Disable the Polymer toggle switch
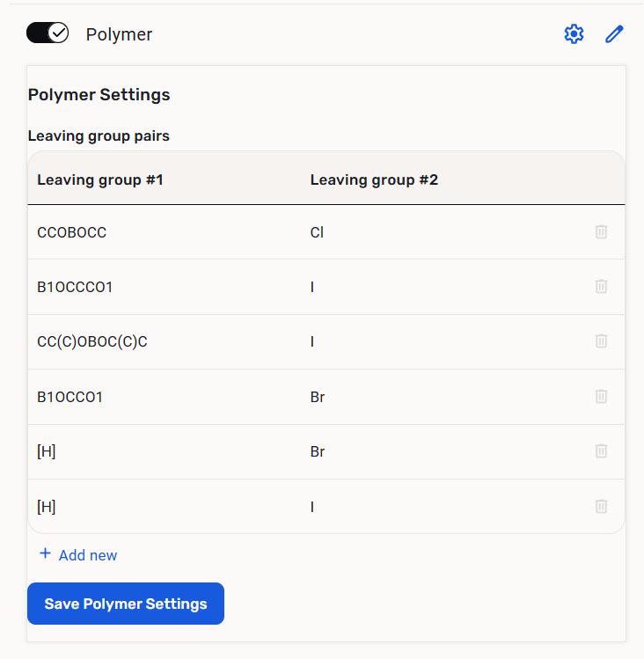This screenshot has width=644, height=659. [x=48, y=33]
